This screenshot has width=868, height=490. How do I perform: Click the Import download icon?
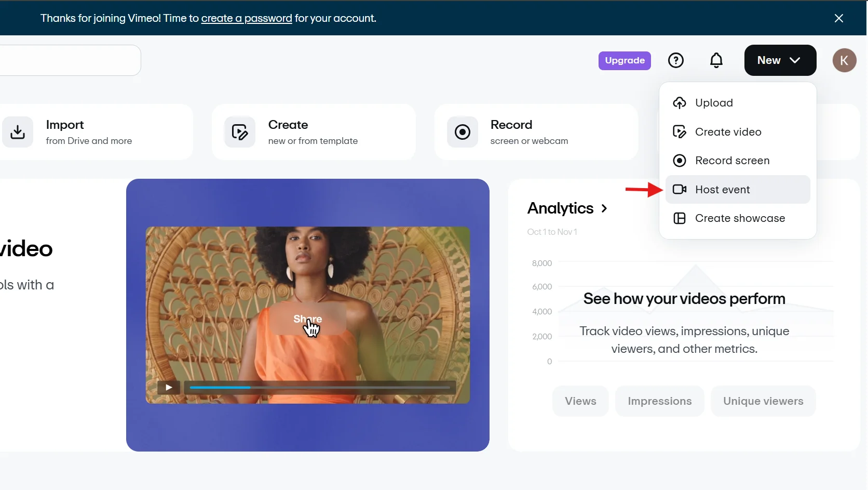pyautogui.click(x=18, y=132)
